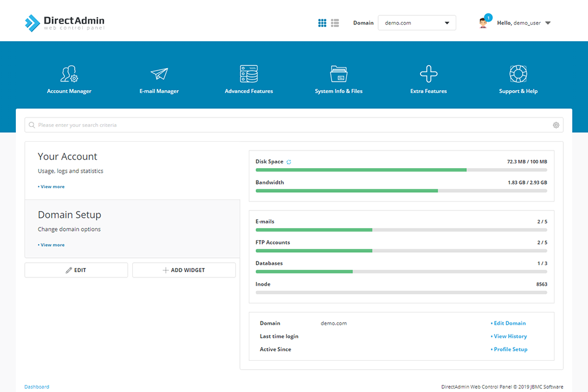Click the demo.com value in Domain row
The width and height of the screenshot is (588, 392).
(334, 323)
